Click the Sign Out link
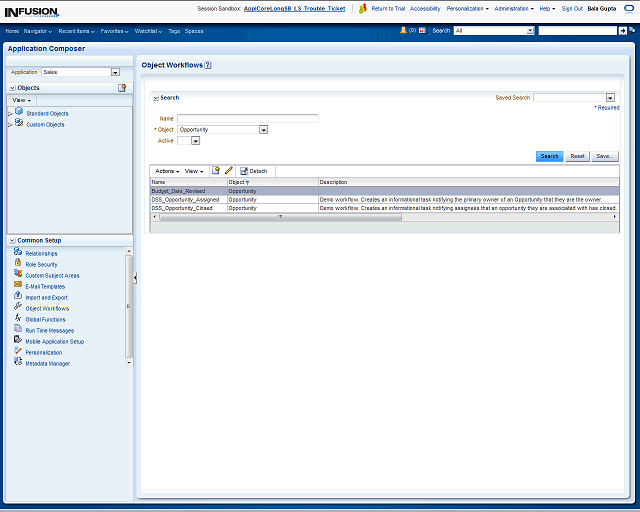This screenshot has width=640, height=512. pyautogui.click(x=572, y=8)
